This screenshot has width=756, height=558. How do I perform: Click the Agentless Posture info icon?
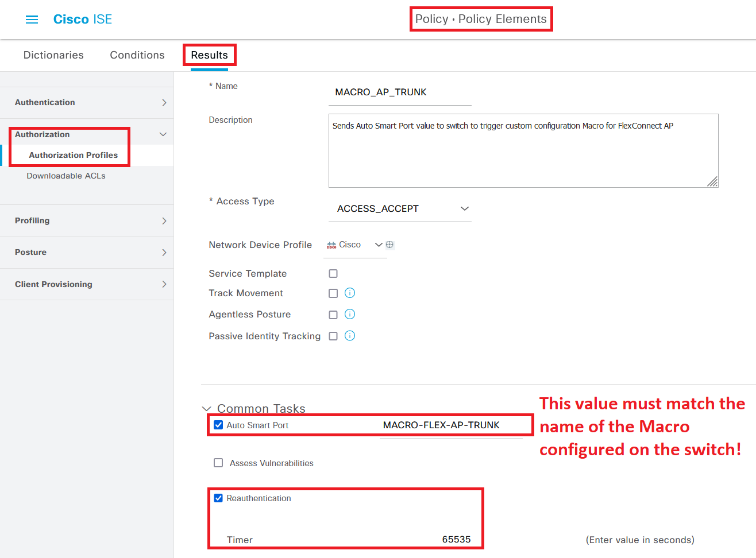tap(350, 314)
